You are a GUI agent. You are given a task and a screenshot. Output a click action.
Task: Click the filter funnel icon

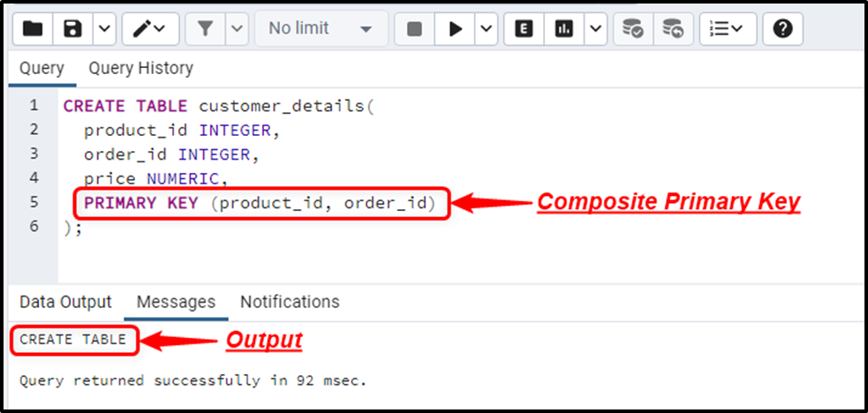pos(206,29)
